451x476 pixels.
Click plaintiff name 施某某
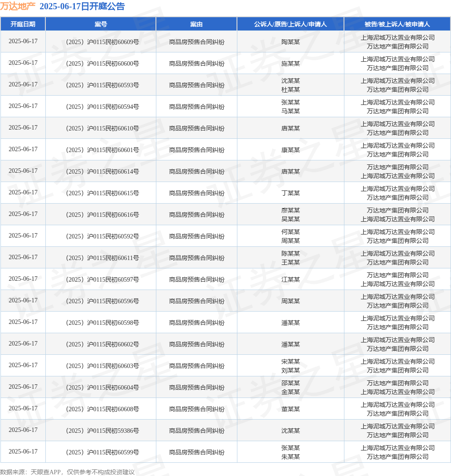[x=291, y=63]
